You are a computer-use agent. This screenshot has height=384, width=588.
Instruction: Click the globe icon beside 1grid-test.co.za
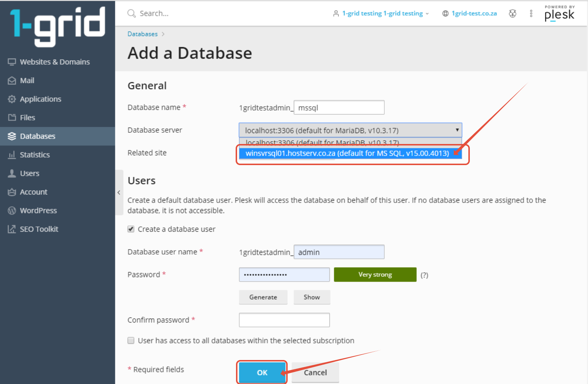pos(445,13)
